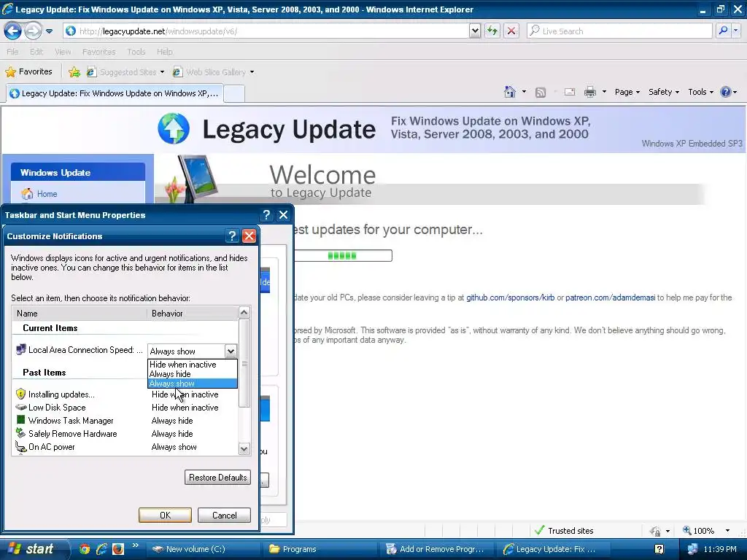
Task: Click the Back navigation arrow
Action: (12, 31)
